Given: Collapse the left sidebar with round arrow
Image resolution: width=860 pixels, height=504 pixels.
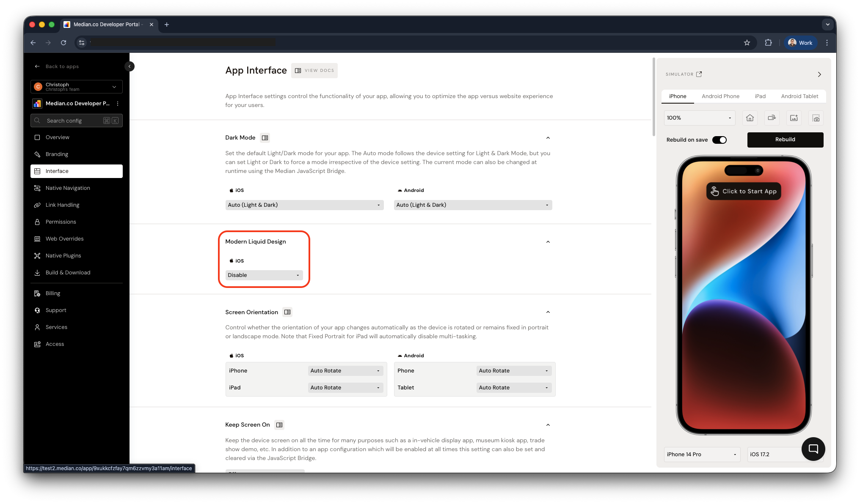Looking at the screenshot, I should [x=130, y=66].
